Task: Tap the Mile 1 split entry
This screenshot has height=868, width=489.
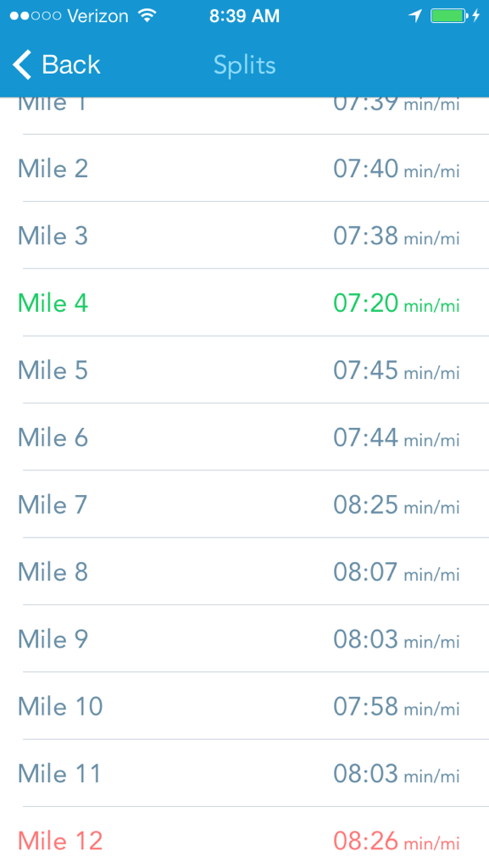Action: tap(244, 103)
